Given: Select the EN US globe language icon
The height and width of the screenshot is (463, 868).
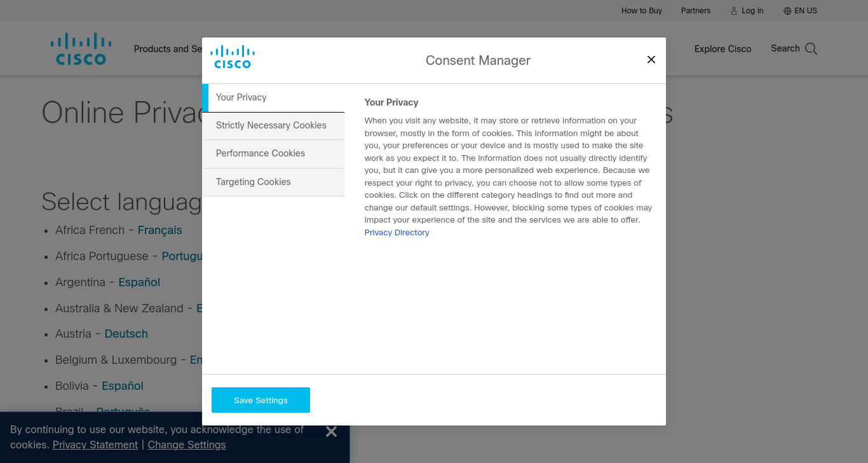Looking at the screenshot, I should tap(787, 11).
